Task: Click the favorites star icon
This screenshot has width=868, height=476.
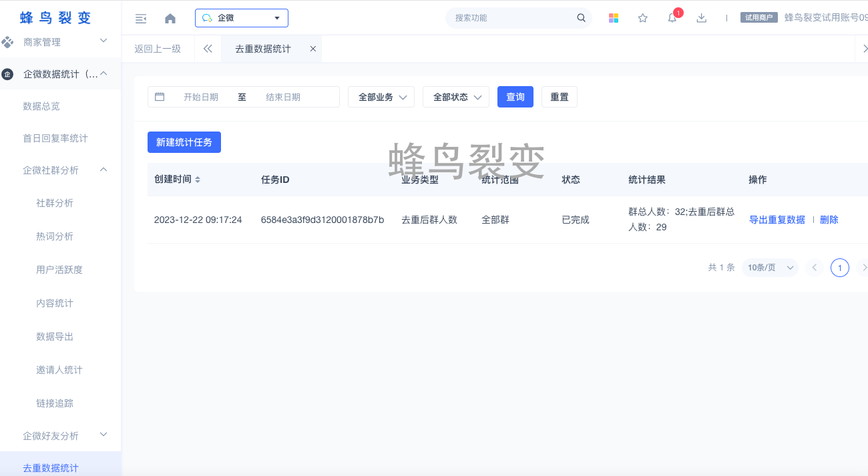Action: (x=643, y=18)
